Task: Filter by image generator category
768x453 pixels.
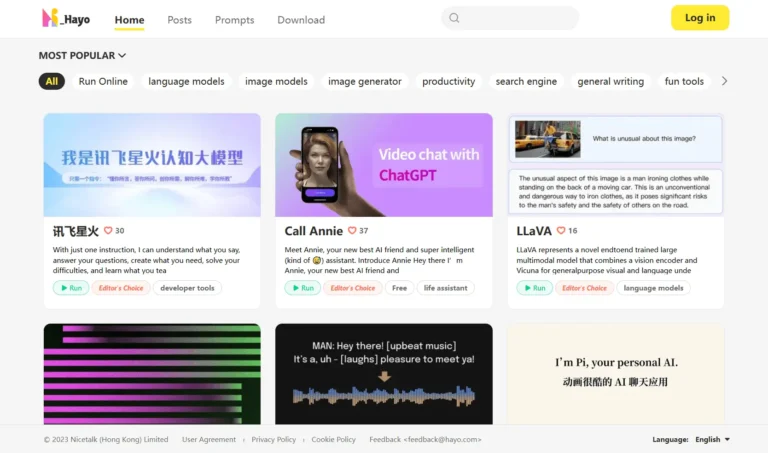Action: tap(365, 81)
